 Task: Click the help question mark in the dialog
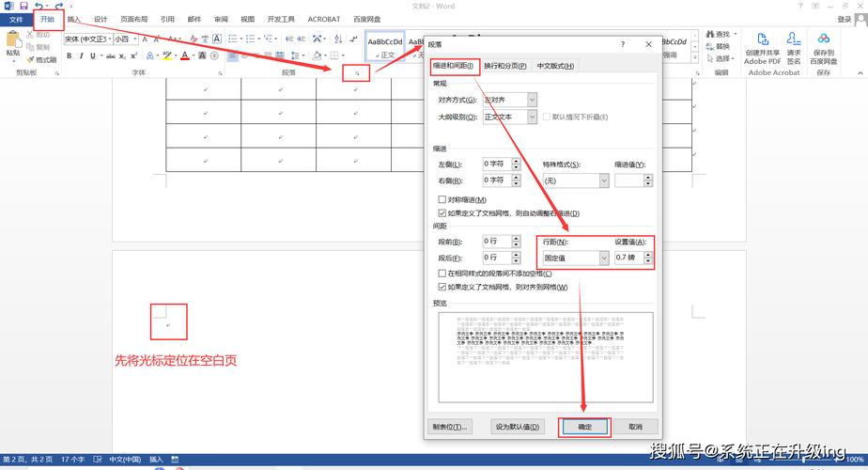coord(623,44)
